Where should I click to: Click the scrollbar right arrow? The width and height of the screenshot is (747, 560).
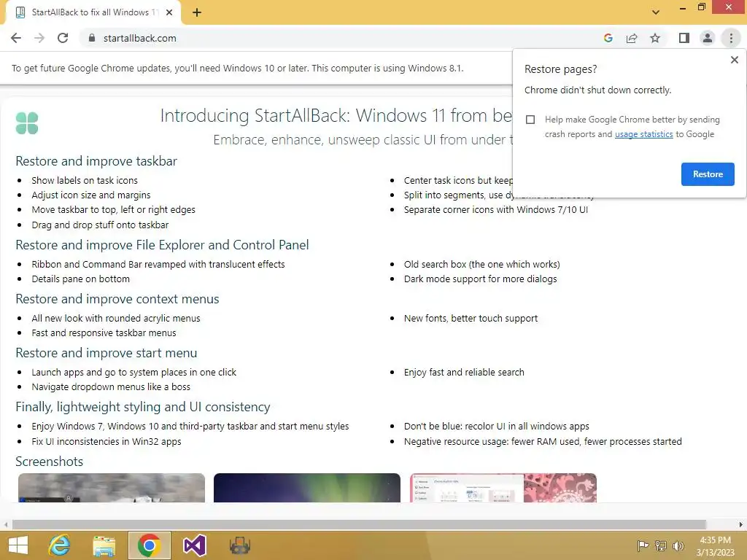[x=741, y=524]
